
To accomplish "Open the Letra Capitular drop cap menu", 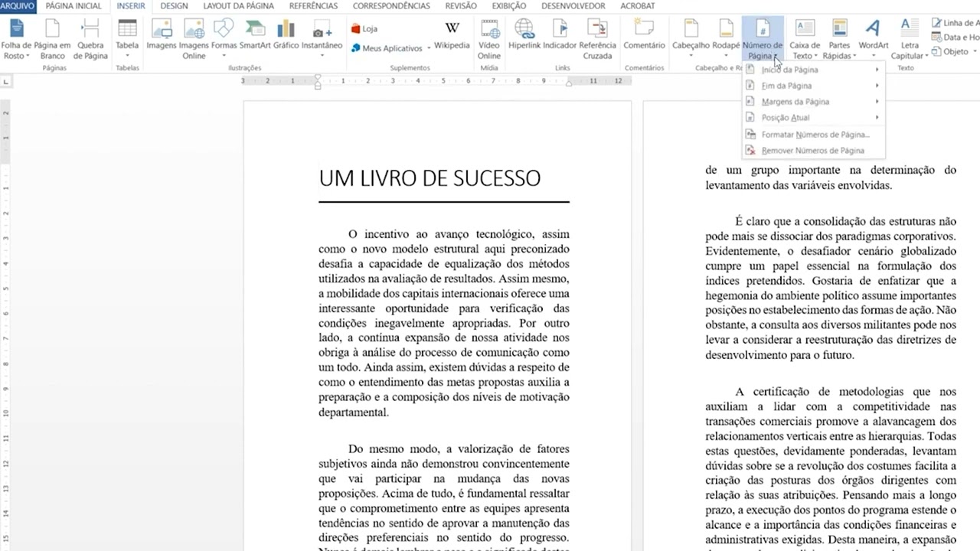I will (x=910, y=39).
